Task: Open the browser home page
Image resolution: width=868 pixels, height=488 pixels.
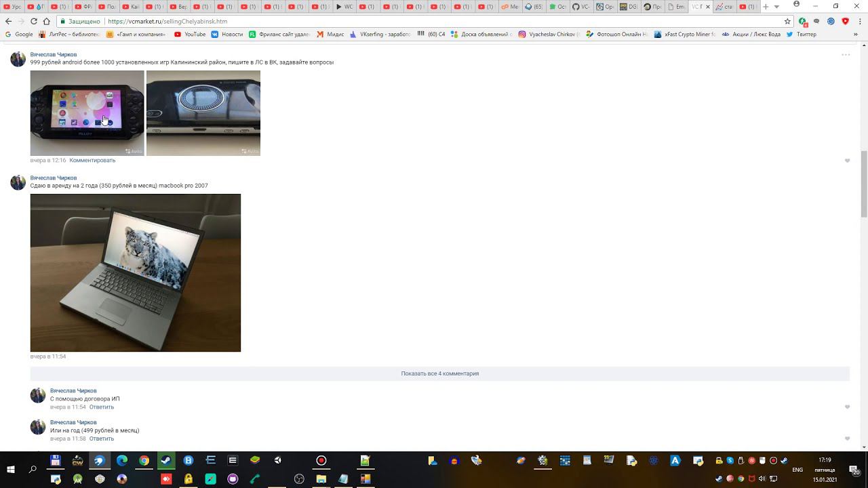Action: pos(46,22)
